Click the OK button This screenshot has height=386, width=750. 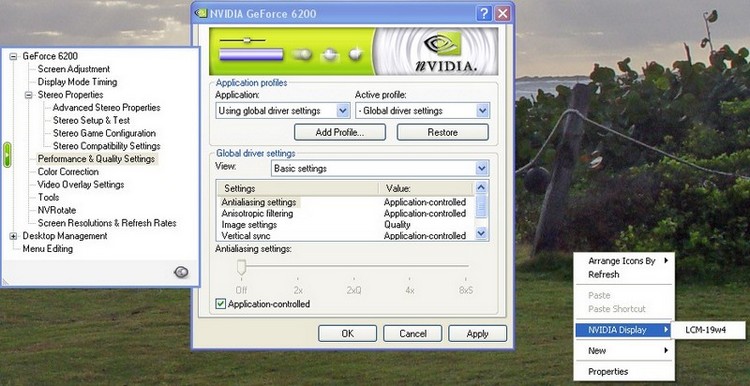(x=347, y=334)
